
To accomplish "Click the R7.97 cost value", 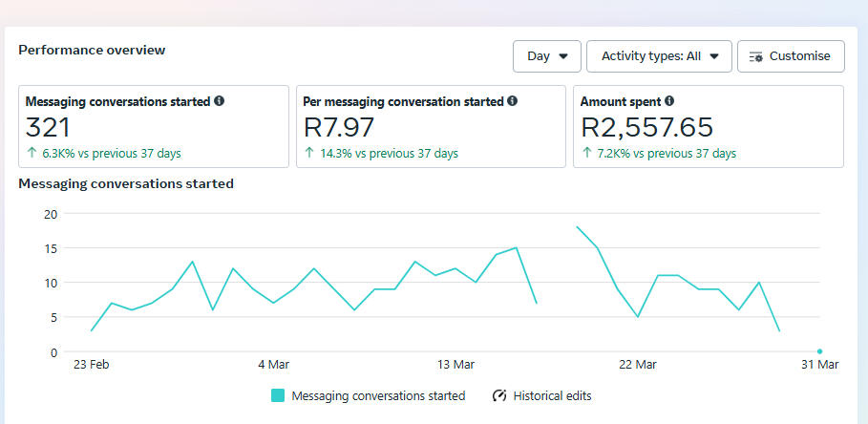I will (339, 127).
